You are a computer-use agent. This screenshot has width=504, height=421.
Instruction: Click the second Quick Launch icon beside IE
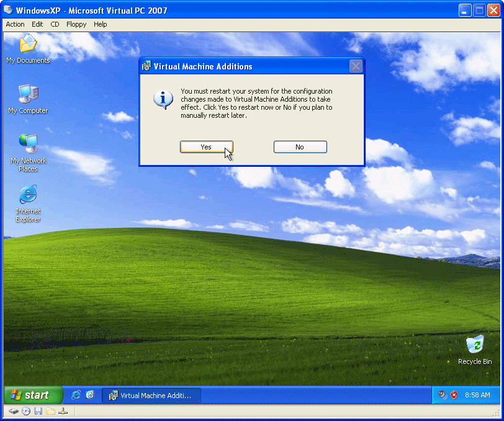(91, 395)
